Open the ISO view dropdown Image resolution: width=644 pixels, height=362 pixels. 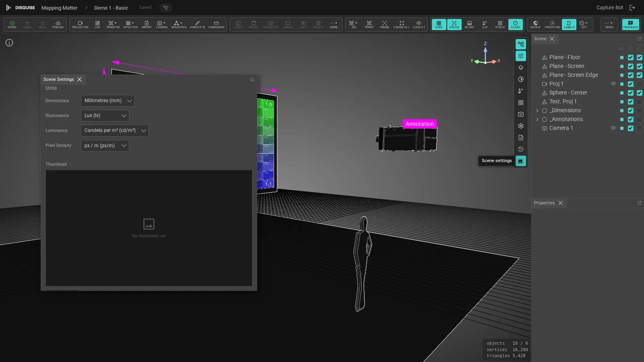(354, 25)
